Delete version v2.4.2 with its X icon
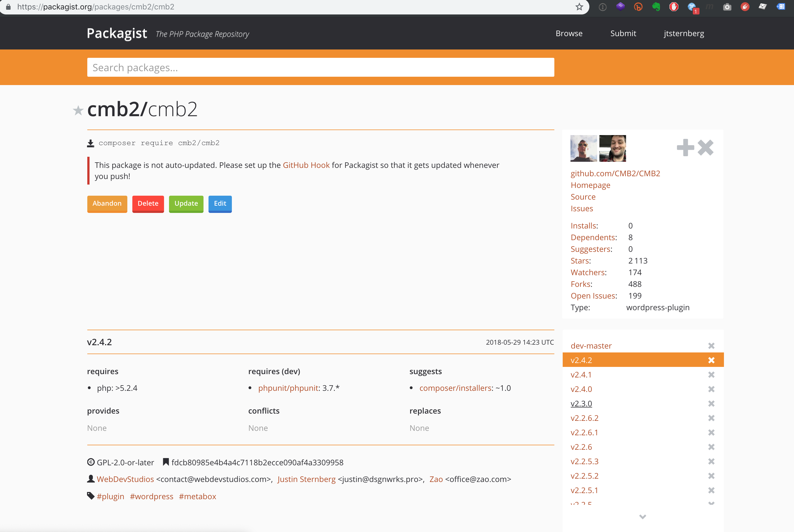This screenshot has height=532, width=794. [711, 360]
